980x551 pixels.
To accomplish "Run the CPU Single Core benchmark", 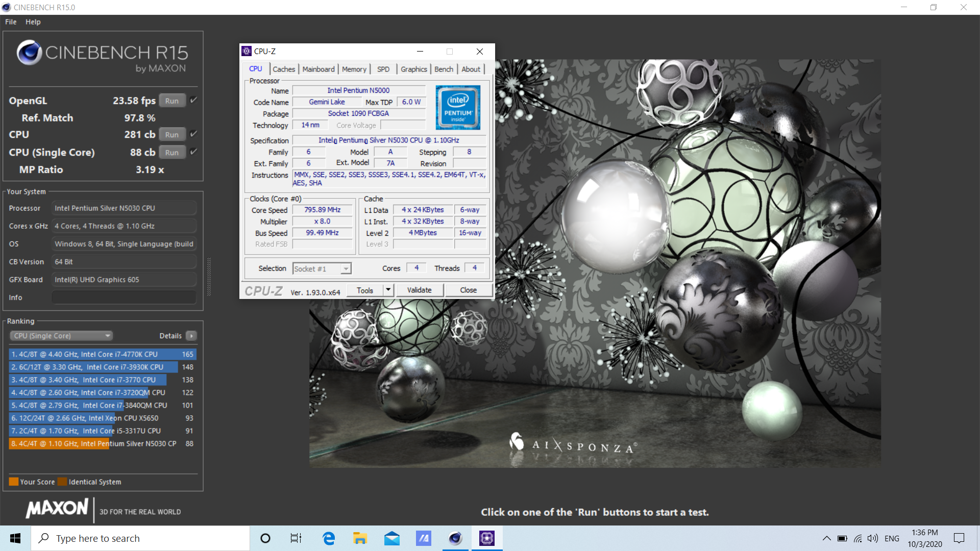I will (x=172, y=153).
